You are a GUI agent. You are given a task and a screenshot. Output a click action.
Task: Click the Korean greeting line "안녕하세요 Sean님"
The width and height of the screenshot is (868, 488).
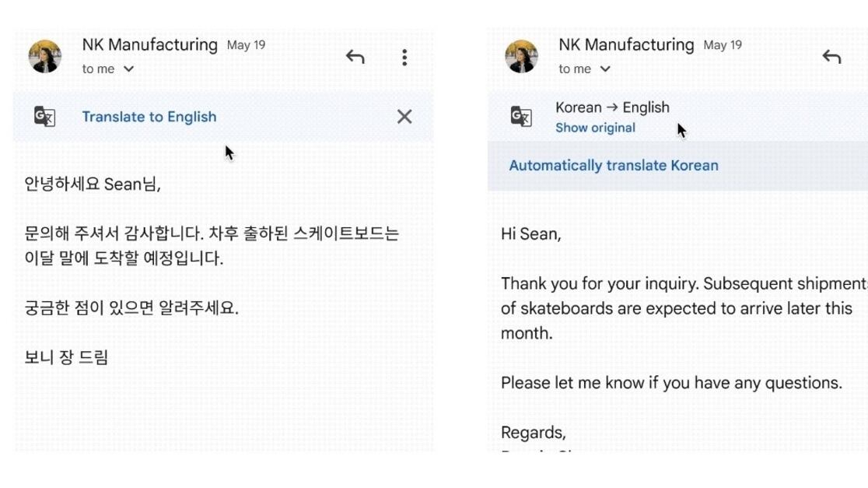(x=93, y=184)
